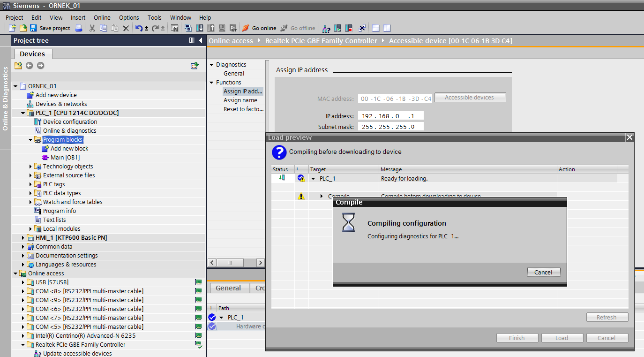This screenshot has width=644, height=357.
Task: Collapse the PLC_1 row in Load preview
Action: click(x=313, y=179)
